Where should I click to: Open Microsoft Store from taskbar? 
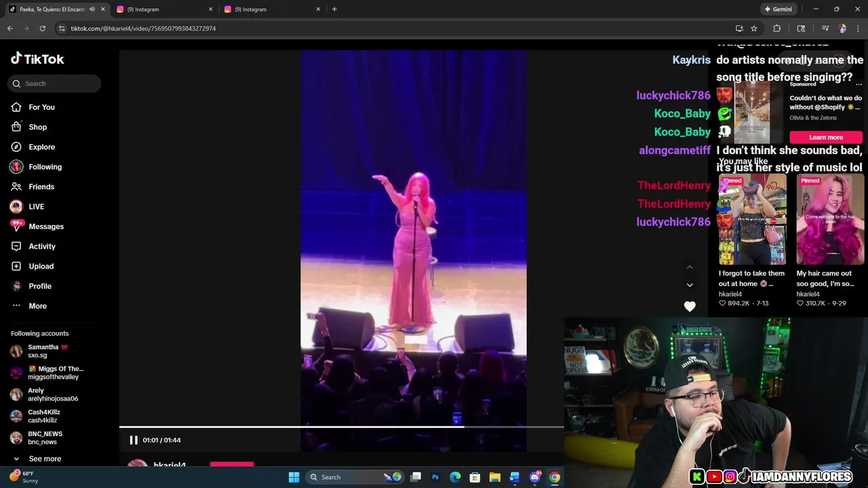point(475,477)
